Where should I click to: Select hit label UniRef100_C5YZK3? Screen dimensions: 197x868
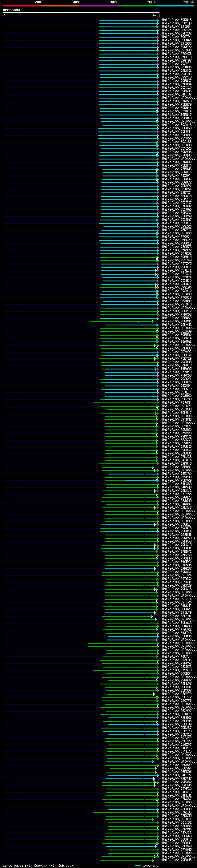[x=177, y=149]
